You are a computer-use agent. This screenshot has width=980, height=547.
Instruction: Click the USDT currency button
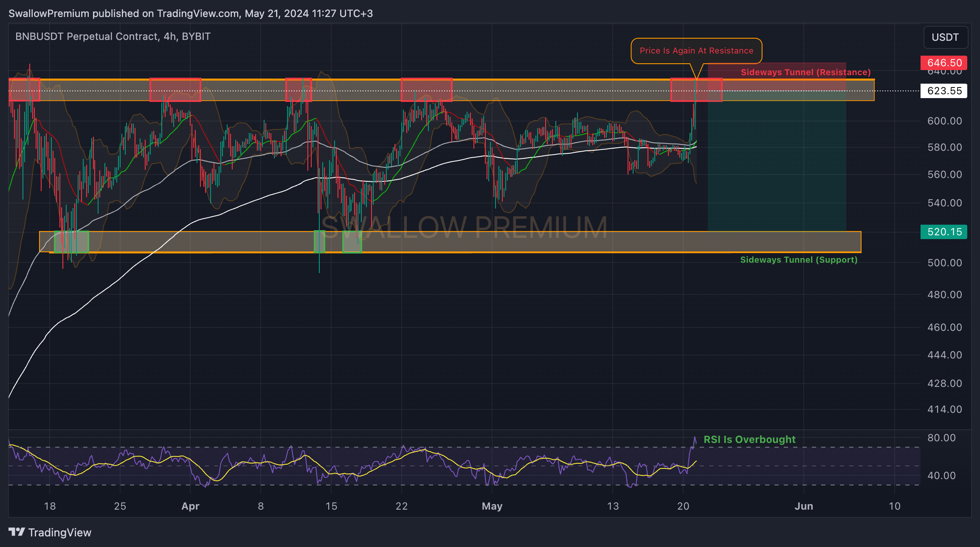(x=945, y=37)
